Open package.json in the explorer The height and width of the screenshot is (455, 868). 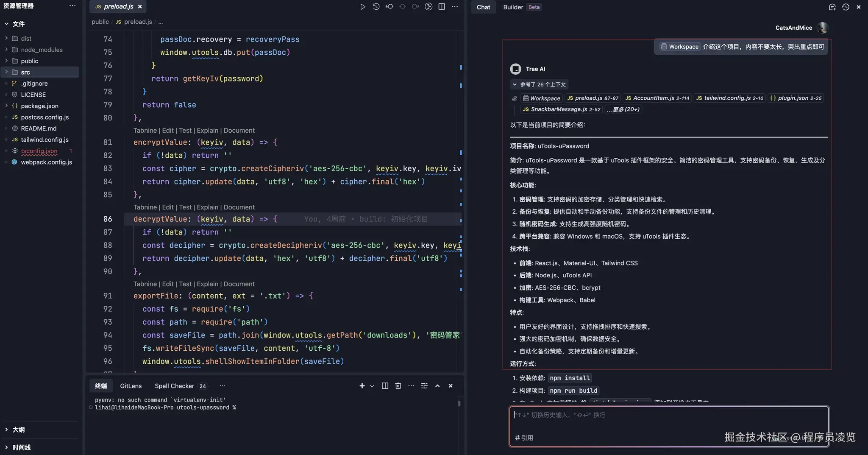coord(40,106)
